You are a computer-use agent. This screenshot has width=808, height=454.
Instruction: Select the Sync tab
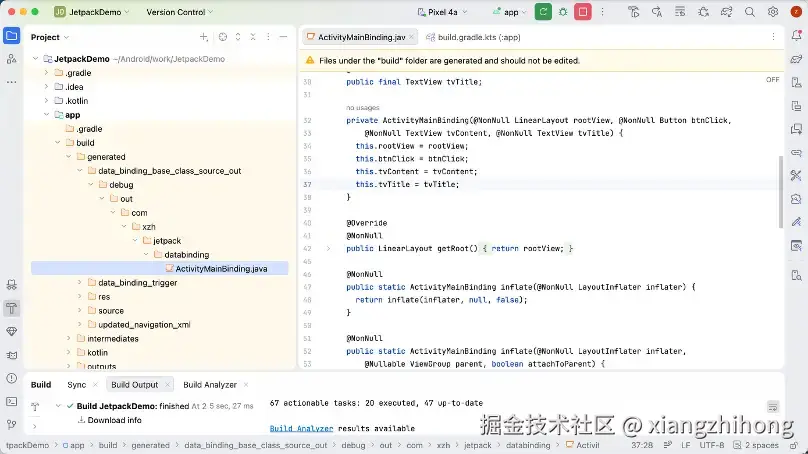point(76,385)
